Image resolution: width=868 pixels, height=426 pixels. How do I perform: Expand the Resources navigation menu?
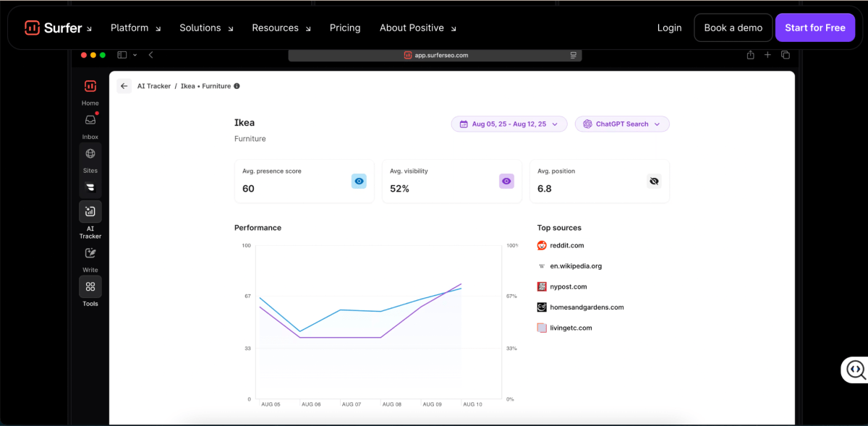(x=281, y=27)
